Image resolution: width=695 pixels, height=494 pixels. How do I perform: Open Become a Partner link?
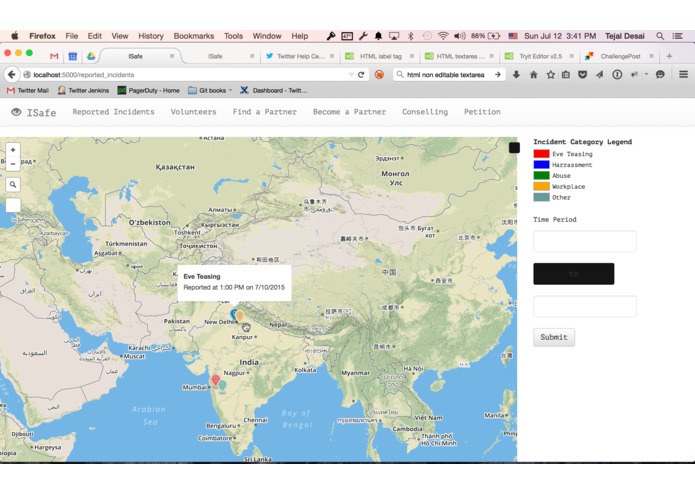(349, 112)
